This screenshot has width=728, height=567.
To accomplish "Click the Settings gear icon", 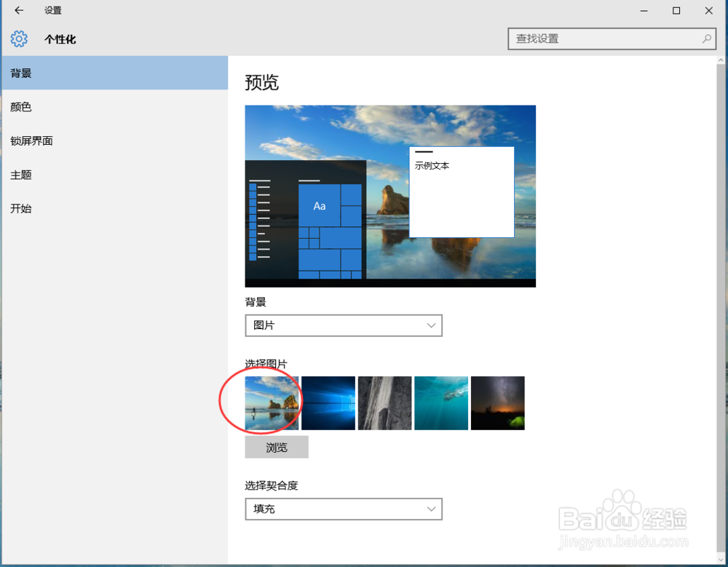I will (x=18, y=39).
